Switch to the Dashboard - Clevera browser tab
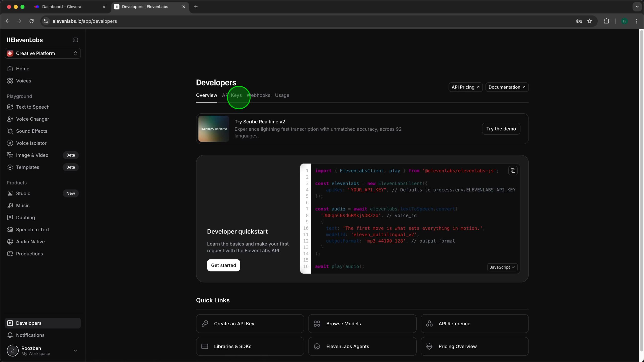The image size is (644, 362). pos(62,7)
